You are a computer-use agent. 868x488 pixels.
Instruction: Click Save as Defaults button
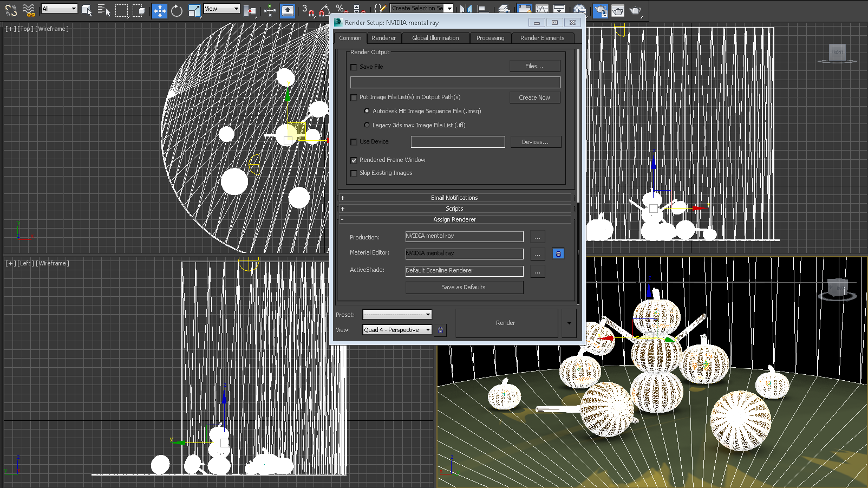(x=464, y=287)
